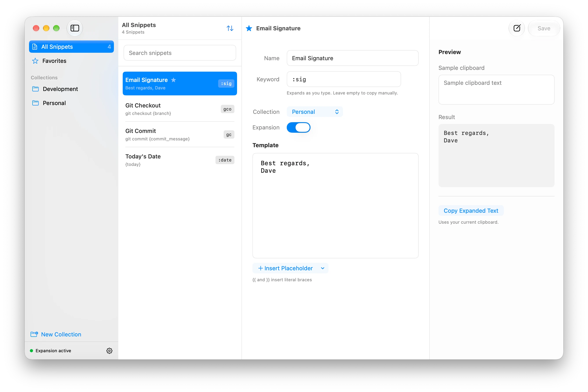Turn off the Expansion toggle switch
This screenshot has width=588, height=392.
pyautogui.click(x=298, y=127)
